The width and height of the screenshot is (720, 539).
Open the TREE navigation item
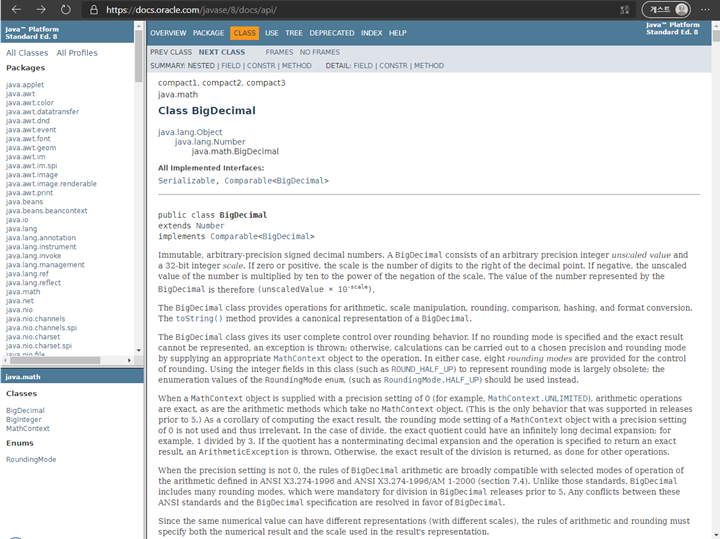coord(294,33)
